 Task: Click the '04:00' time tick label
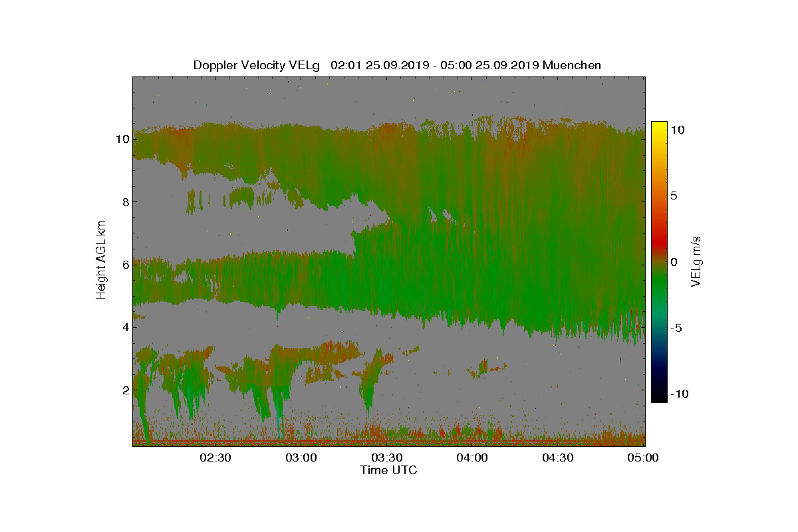[473, 458]
